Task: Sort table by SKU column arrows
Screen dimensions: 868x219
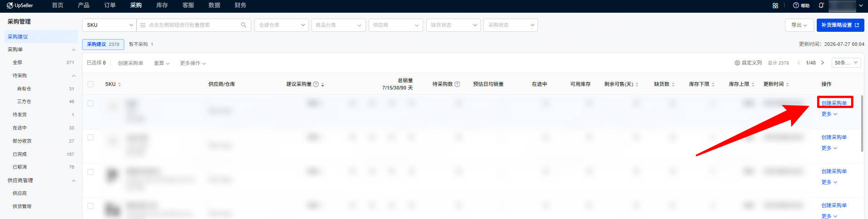Action: coord(119,85)
